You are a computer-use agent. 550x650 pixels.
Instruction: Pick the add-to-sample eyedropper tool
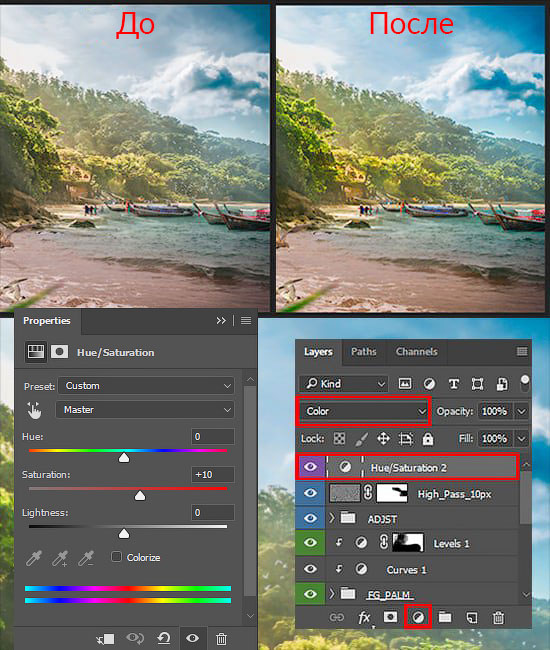60,558
